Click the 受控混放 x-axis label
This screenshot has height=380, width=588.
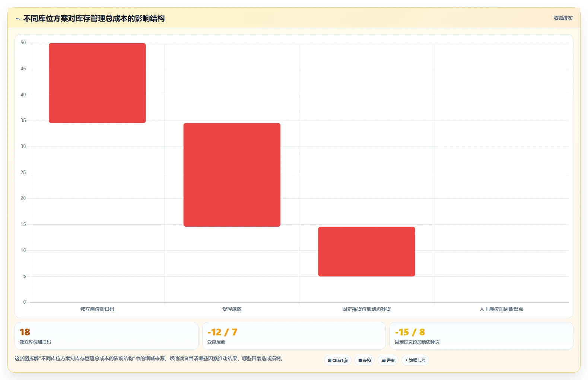pyautogui.click(x=232, y=309)
